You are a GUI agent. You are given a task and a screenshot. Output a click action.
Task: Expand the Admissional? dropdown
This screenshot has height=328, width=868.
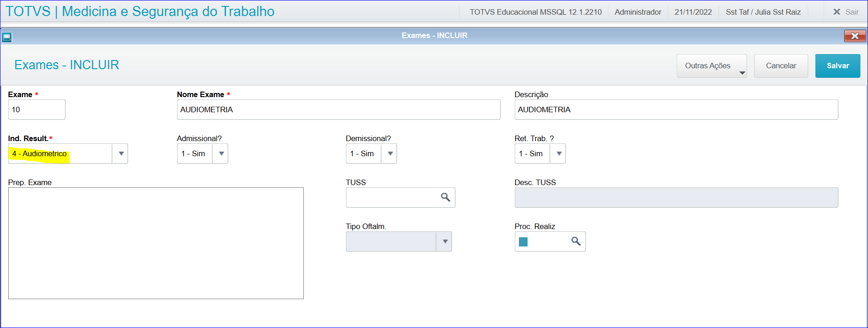[x=221, y=153]
